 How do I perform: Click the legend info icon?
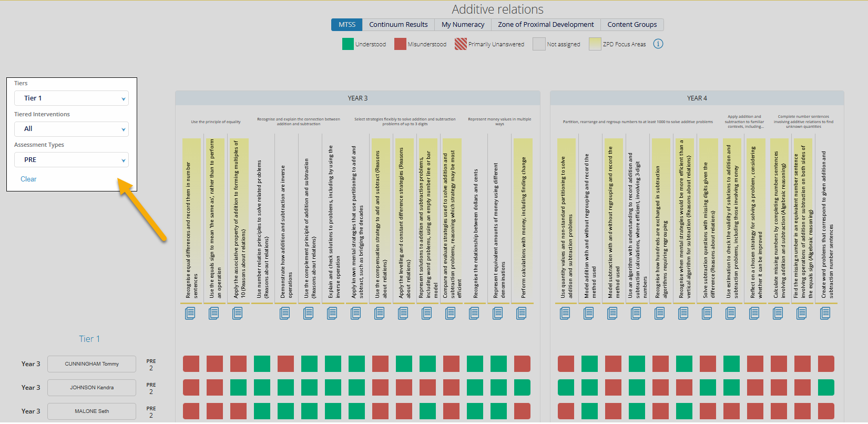pos(658,44)
